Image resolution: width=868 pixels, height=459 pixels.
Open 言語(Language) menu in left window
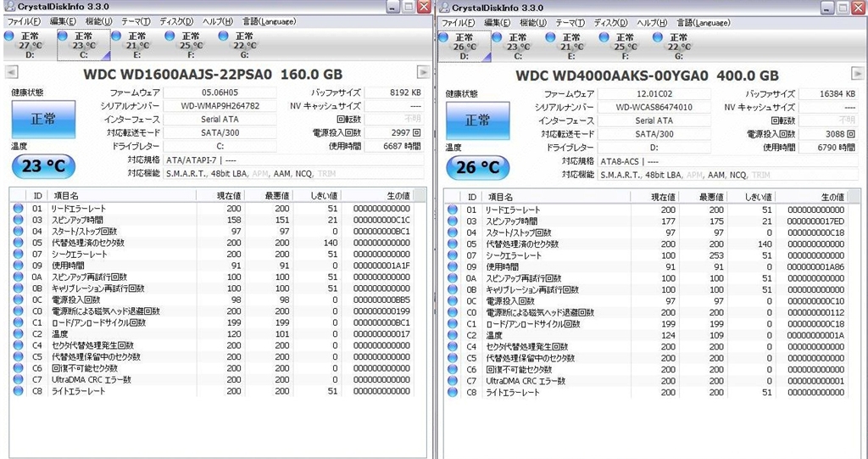(269, 21)
